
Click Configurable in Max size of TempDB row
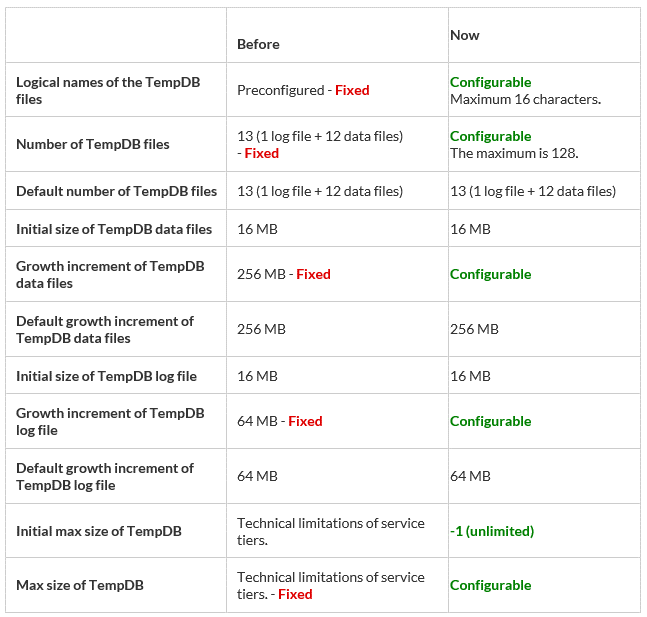pos(490,585)
